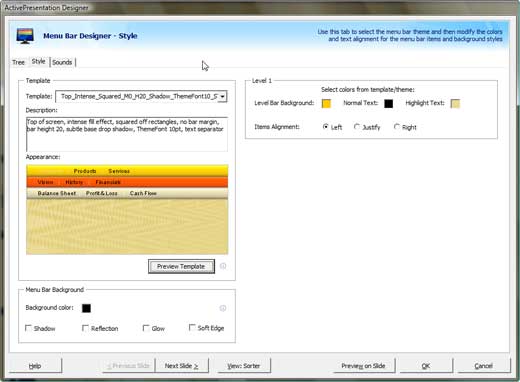
Task: Click the info icon beside Background color
Action: click(x=223, y=308)
